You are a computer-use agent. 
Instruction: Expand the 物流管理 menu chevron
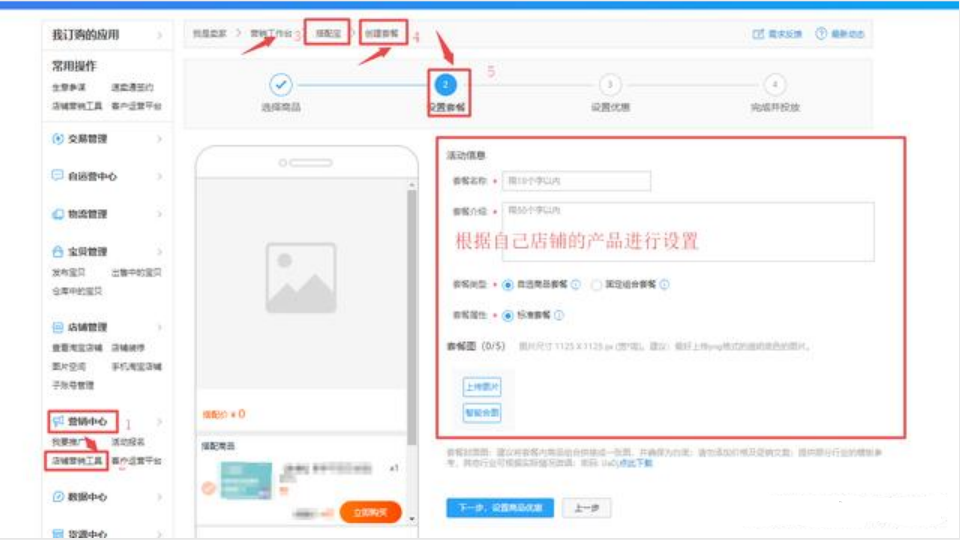[x=159, y=214]
